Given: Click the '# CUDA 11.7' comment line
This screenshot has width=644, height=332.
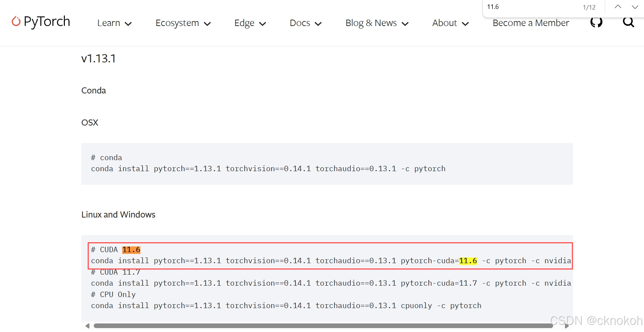Looking at the screenshot, I should click(115, 272).
